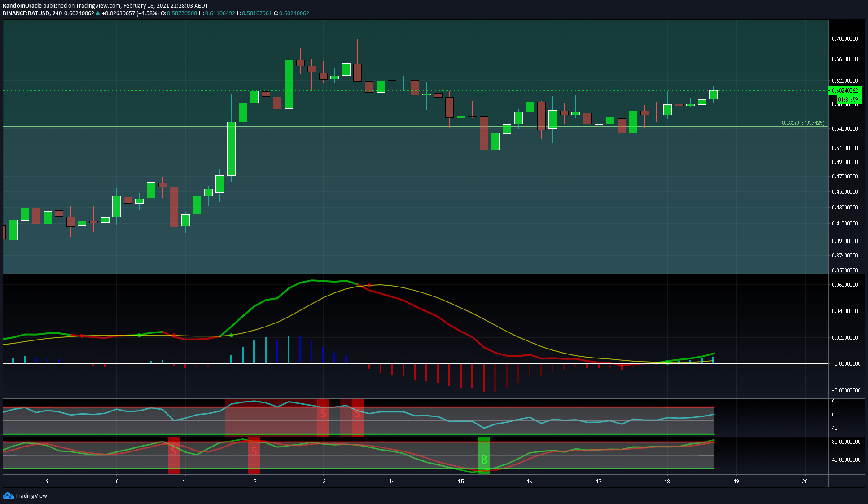This screenshot has height=504, width=868.
Task: Click date 9 on the time axis
Action: pyautogui.click(x=47, y=482)
